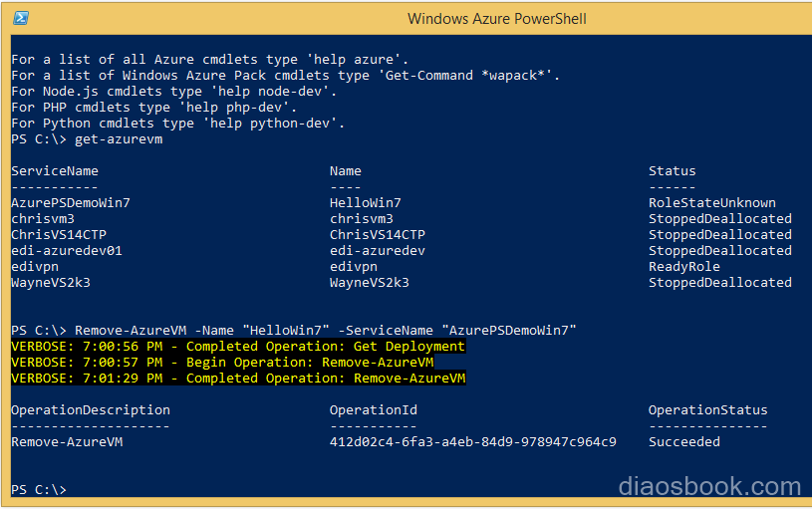812x509 pixels.
Task: Click AzurePSDemoWin7 in the ServiceName column
Action: point(71,202)
